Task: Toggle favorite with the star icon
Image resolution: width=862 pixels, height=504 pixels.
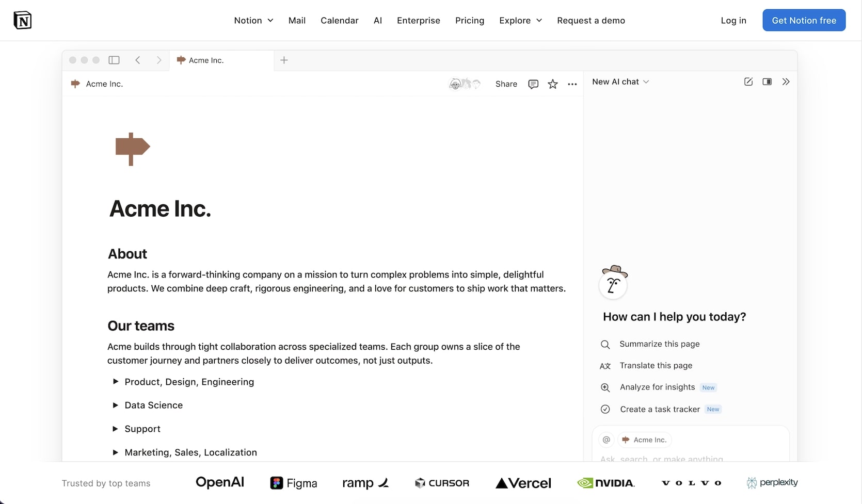Action: (x=552, y=84)
